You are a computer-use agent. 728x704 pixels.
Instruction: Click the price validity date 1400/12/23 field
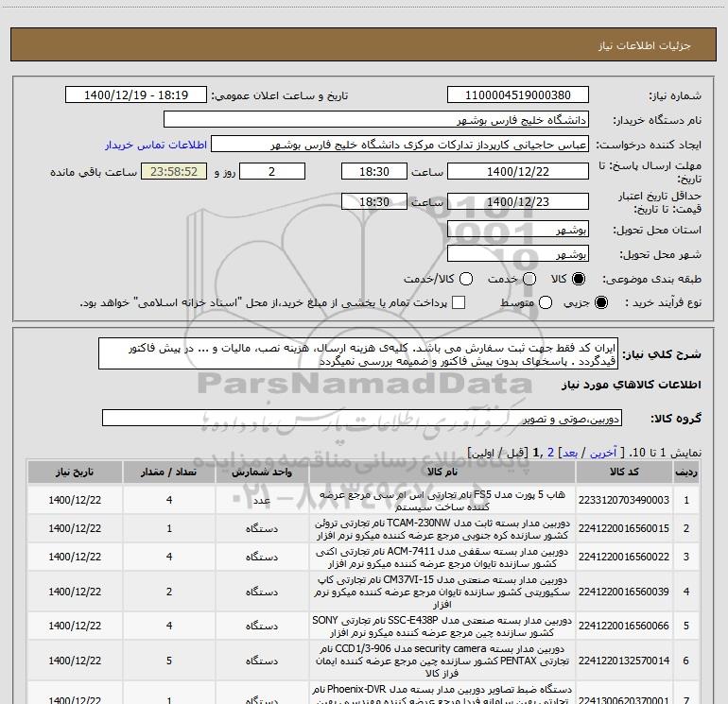point(518,201)
